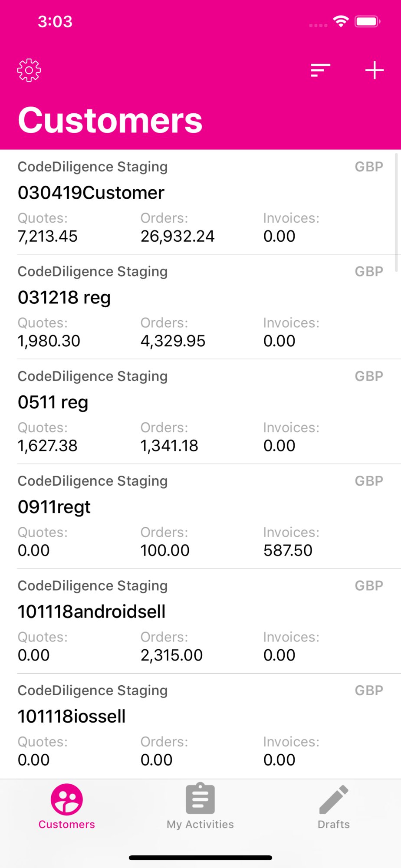Viewport: 401px width, 868px height.
Task: Tap the sort/filter lines icon
Action: click(321, 70)
